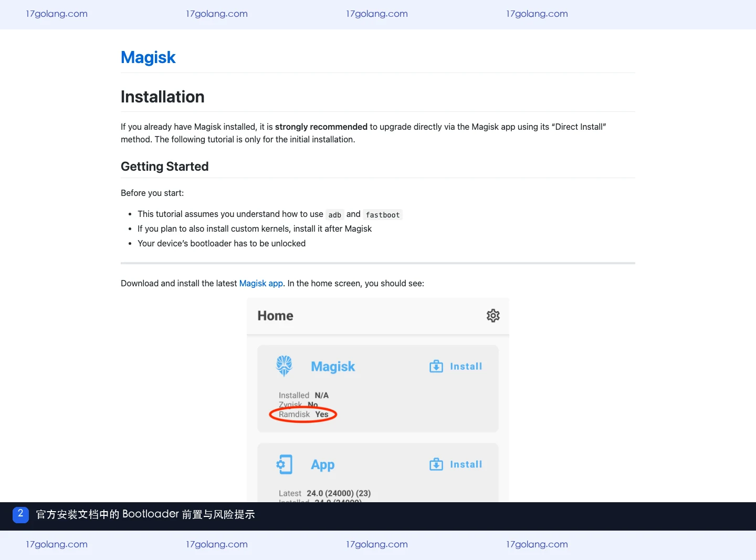Screen dimensions: 756x560
Task: Click the download-box icon beside Magisk card's Install
Action: pyautogui.click(x=436, y=366)
